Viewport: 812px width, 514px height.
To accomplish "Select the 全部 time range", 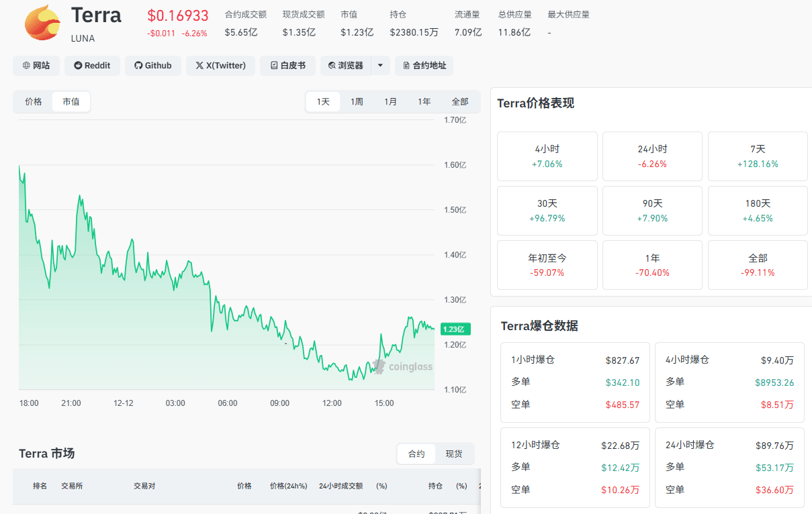I will [460, 102].
